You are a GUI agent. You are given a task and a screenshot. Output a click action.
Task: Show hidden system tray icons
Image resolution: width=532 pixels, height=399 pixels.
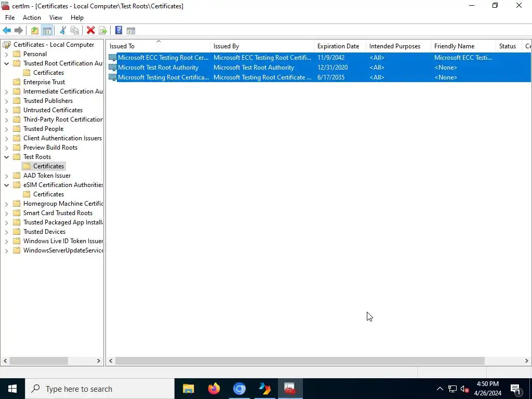pos(440,389)
